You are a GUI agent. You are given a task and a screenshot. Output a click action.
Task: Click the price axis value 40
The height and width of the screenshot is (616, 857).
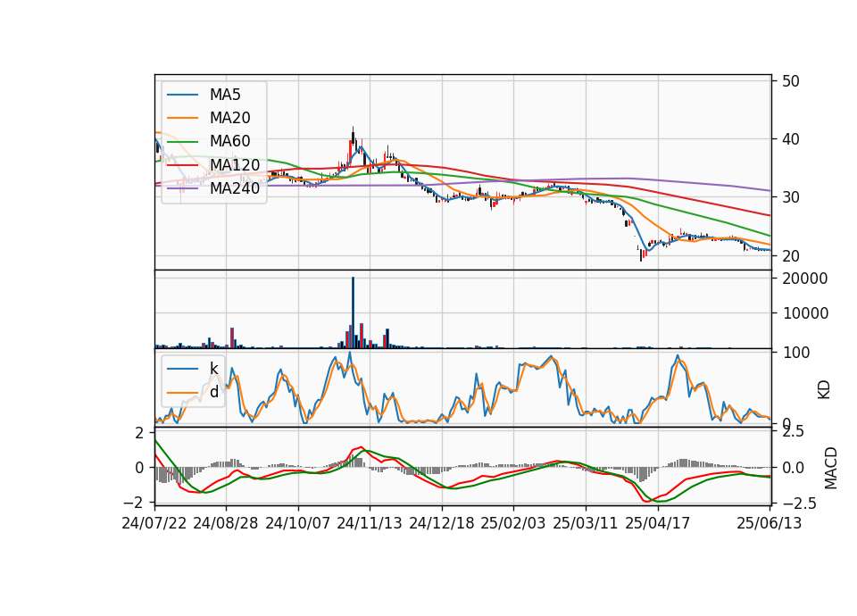coord(791,139)
